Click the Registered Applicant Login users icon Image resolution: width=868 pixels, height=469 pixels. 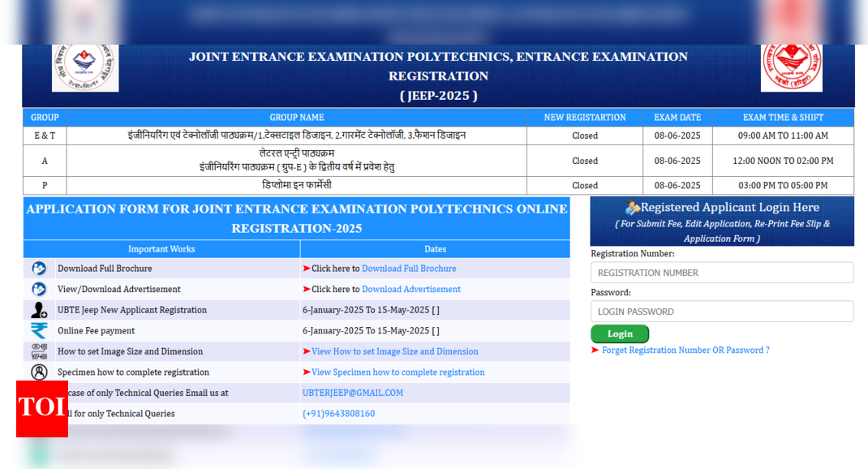coord(632,208)
